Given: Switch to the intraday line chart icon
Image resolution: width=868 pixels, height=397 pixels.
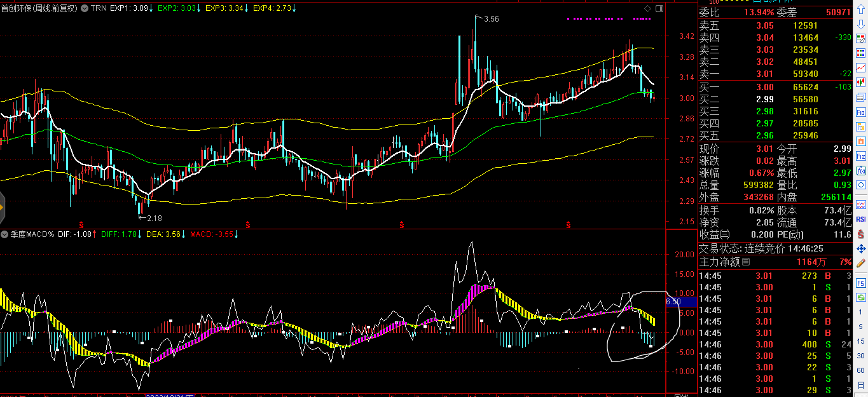Looking at the screenshot, I should click(861, 67).
